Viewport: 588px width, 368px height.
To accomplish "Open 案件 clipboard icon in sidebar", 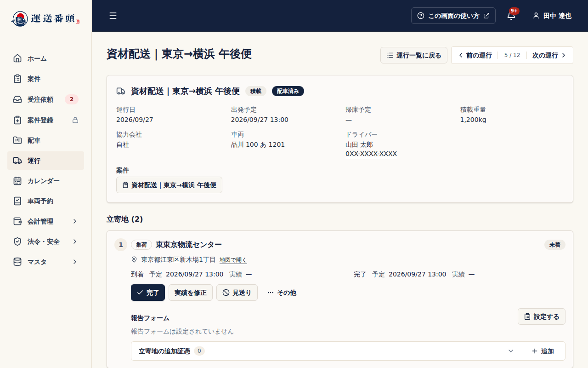I will point(17,79).
